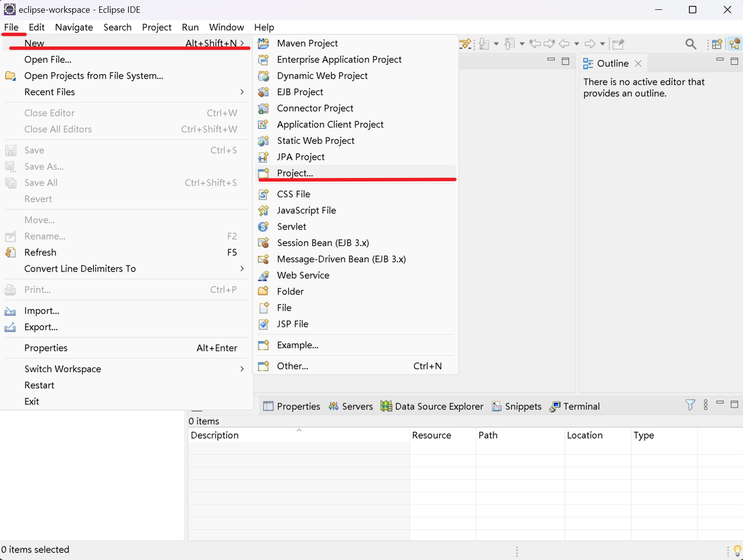
Task: Click the Previous Annotation toolbar icon
Action: 509,44
